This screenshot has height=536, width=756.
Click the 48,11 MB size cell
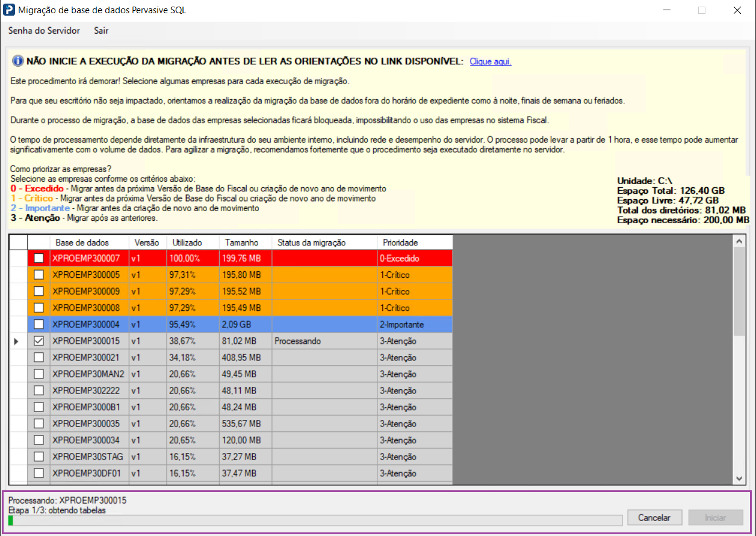[x=246, y=390]
